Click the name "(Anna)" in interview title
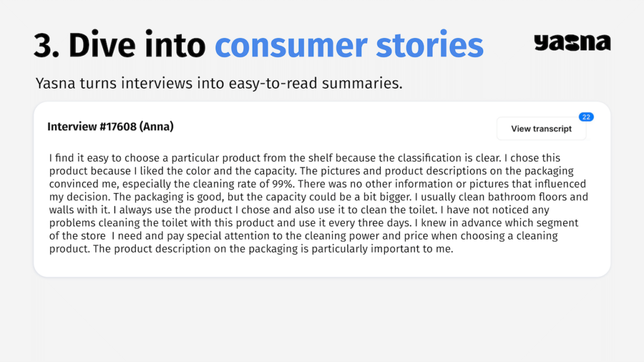This screenshot has width=644, height=362. click(157, 126)
